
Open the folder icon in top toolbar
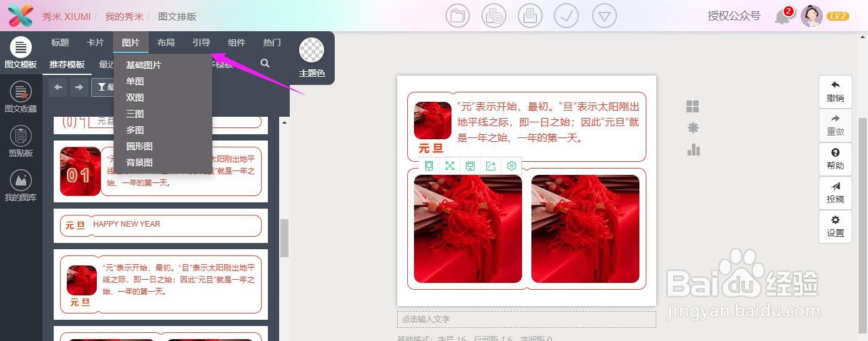(458, 16)
